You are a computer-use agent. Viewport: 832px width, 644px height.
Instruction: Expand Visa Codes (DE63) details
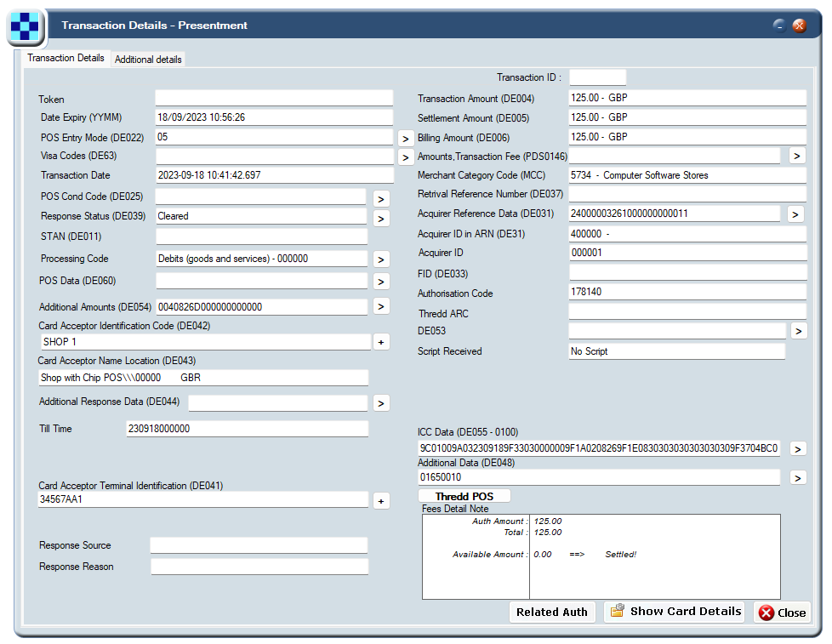point(406,157)
